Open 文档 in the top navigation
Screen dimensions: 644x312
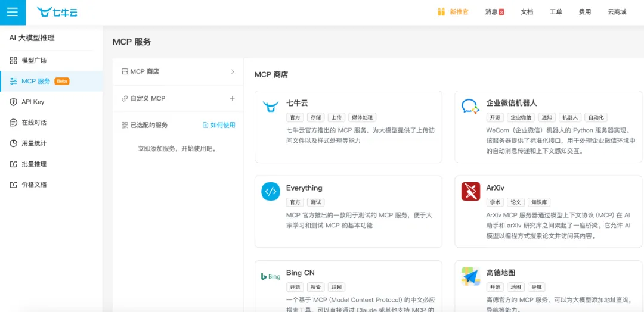(527, 13)
